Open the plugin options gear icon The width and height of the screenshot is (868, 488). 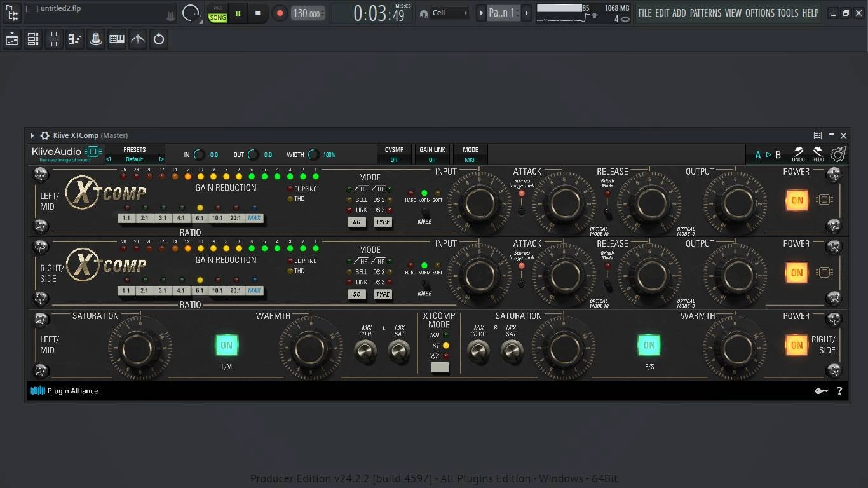coord(44,135)
